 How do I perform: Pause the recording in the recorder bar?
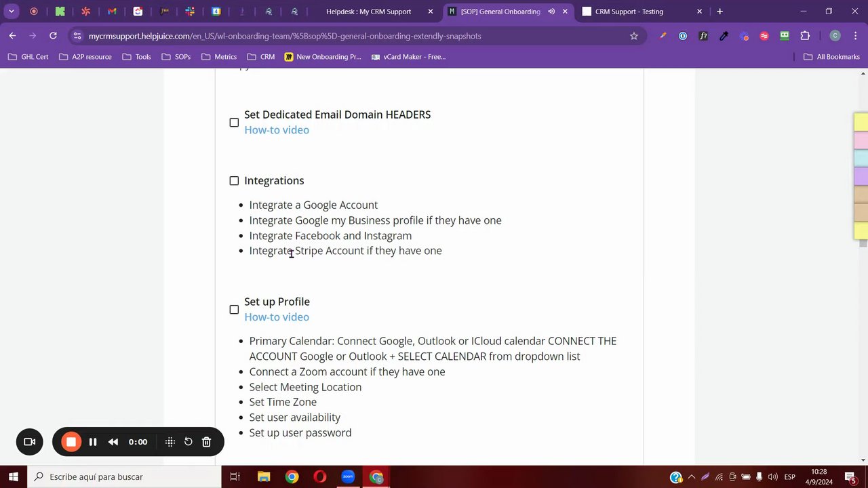pyautogui.click(x=93, y=442)
